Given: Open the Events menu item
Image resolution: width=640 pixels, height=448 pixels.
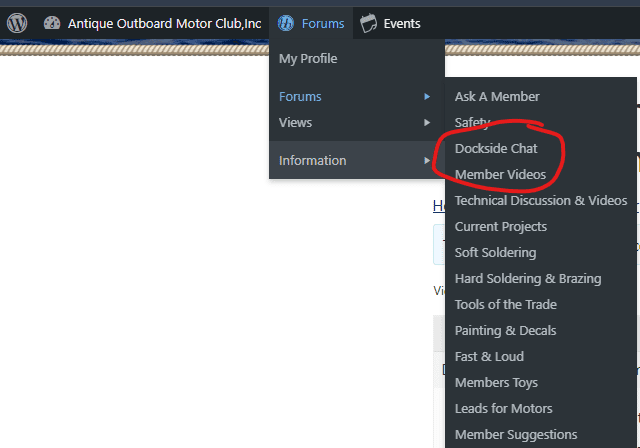Looking at the screenshot, I should click(x=402, y=23).
